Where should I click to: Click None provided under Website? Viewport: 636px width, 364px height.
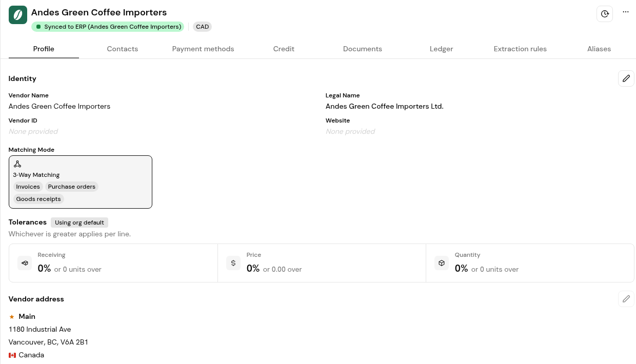click(x=350, y=131)
